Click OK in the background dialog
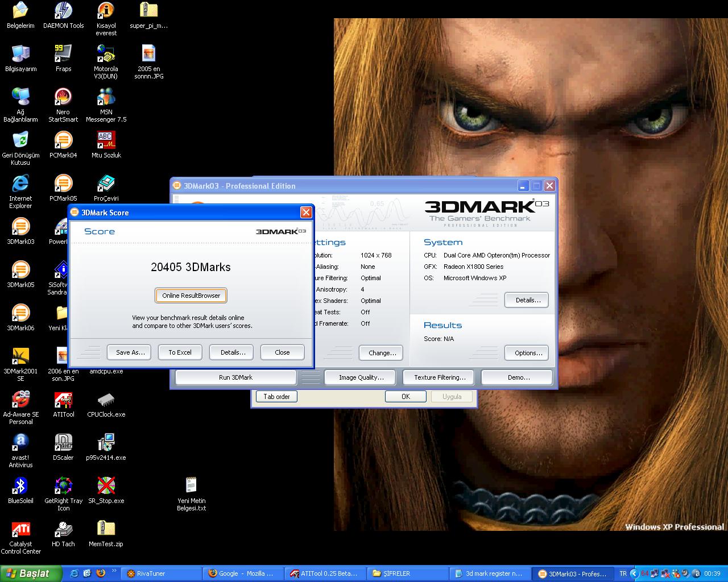This screenshot has width=728, height=582. click(406, 397)
